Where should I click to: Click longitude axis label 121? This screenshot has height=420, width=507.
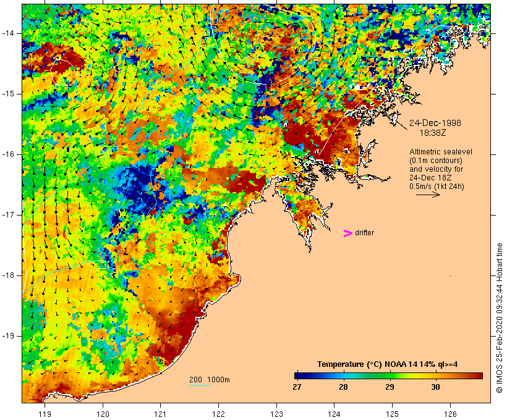(x=160, y=414)
